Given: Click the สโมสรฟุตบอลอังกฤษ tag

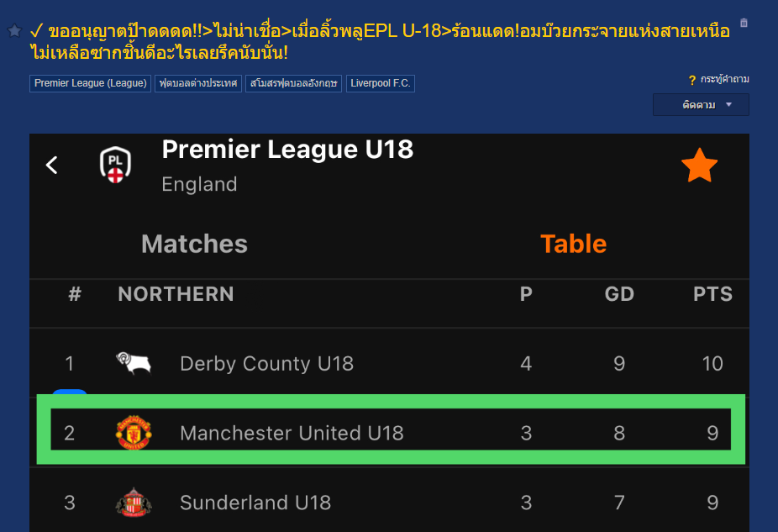Looking at the screenshot, I should pos(293,83).
